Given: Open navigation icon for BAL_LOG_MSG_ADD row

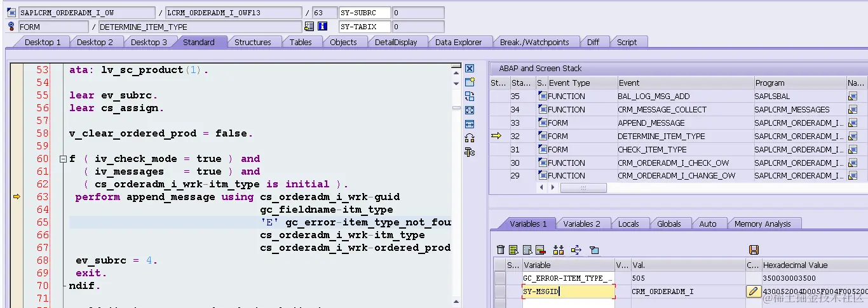Looking at the screenshot, I should click(853, 97).
